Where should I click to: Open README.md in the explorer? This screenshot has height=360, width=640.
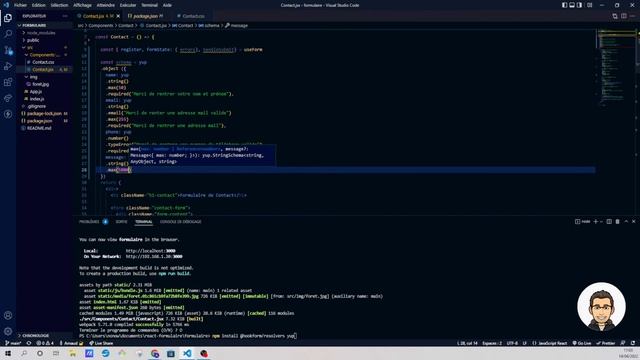[45, 128]
